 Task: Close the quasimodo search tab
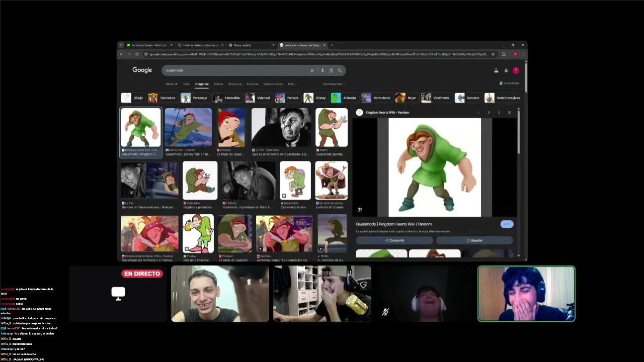click(325, 45)
